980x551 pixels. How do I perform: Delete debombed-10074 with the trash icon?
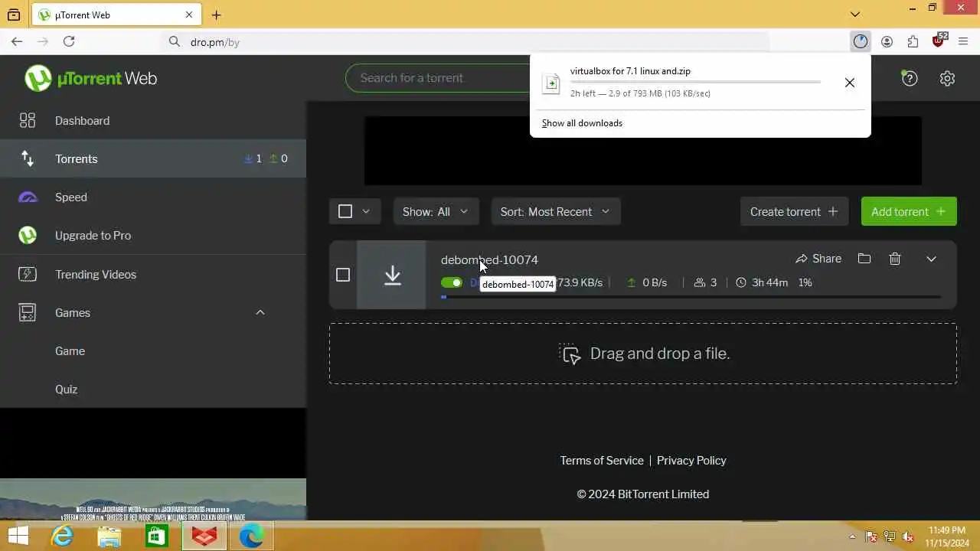pyautogui.click(x=895, y=259)
